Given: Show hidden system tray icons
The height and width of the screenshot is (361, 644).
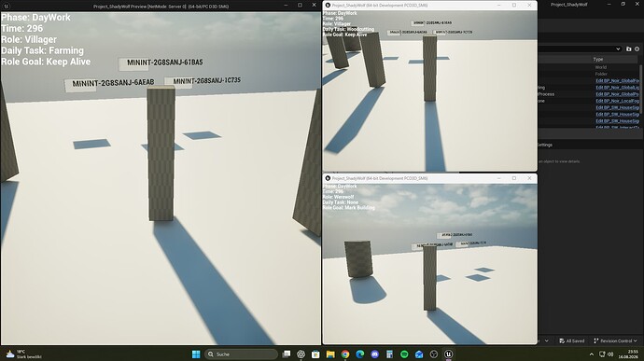Looking at the screenshot, I should 592,354.
